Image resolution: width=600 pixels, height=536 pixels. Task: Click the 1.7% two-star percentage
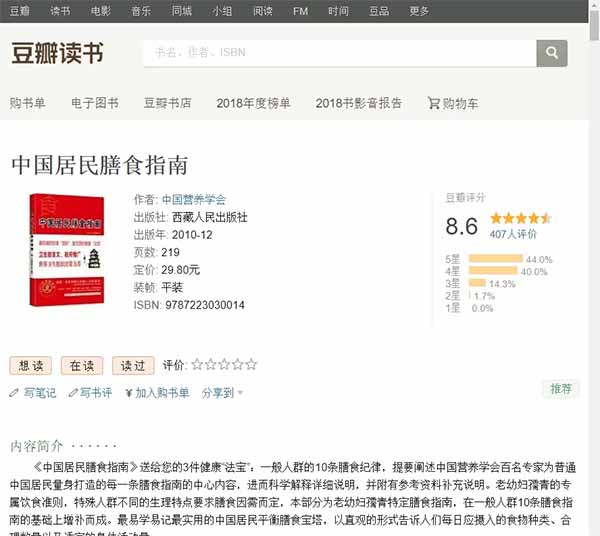click(x=484, y=296)
